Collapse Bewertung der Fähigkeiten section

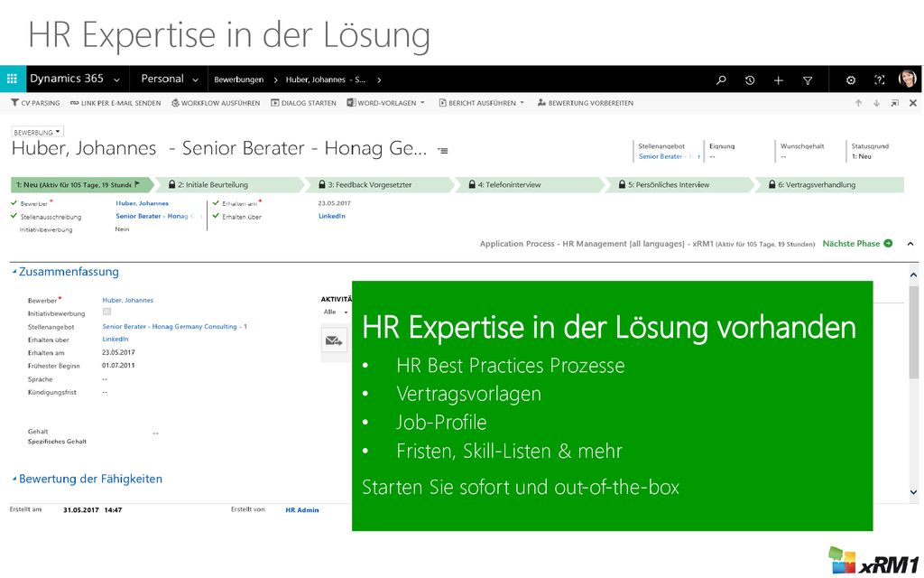click(x=88, y=479)
